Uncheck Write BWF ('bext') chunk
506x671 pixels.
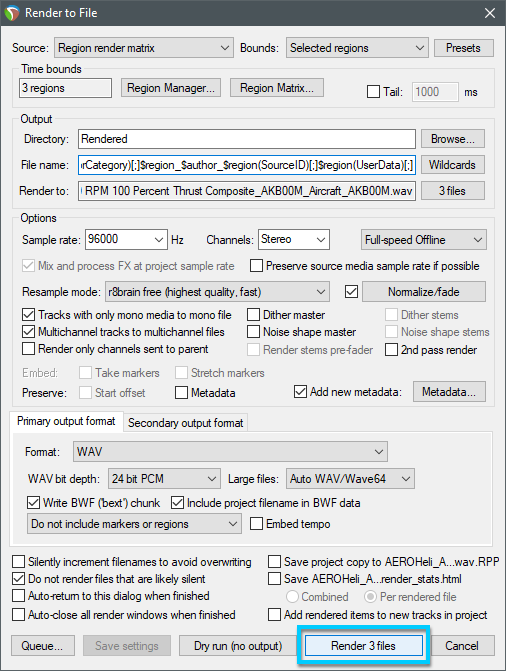click(33, 502)
